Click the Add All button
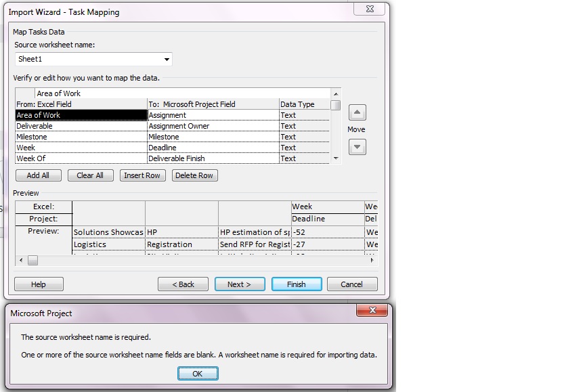This screenshot has height=392, width=585. [x=39, y=175]
